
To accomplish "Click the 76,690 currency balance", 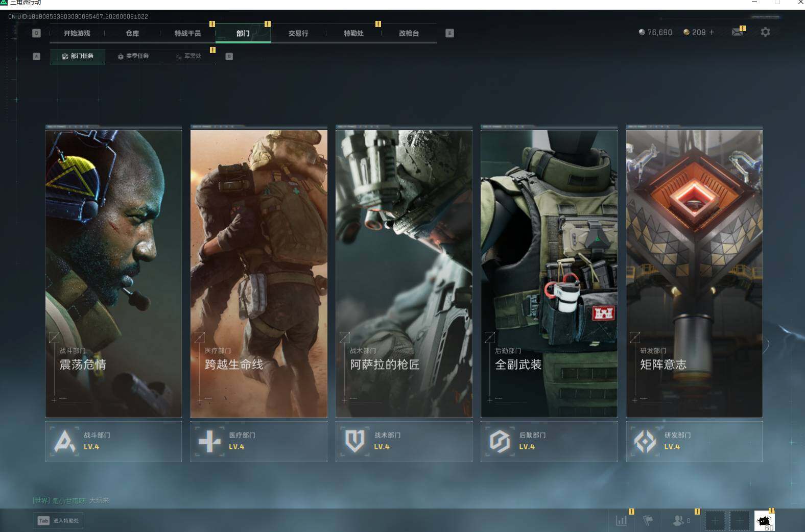I will (659, 32).
